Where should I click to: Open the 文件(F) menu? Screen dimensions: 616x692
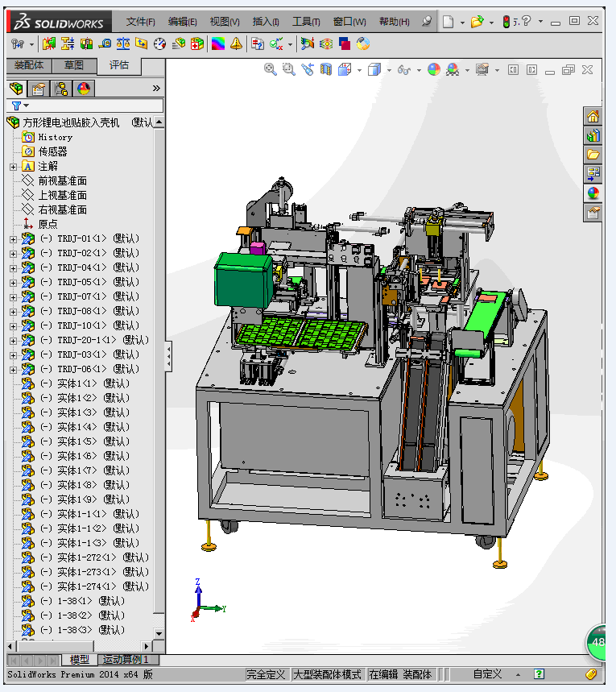tap(140, 21)
